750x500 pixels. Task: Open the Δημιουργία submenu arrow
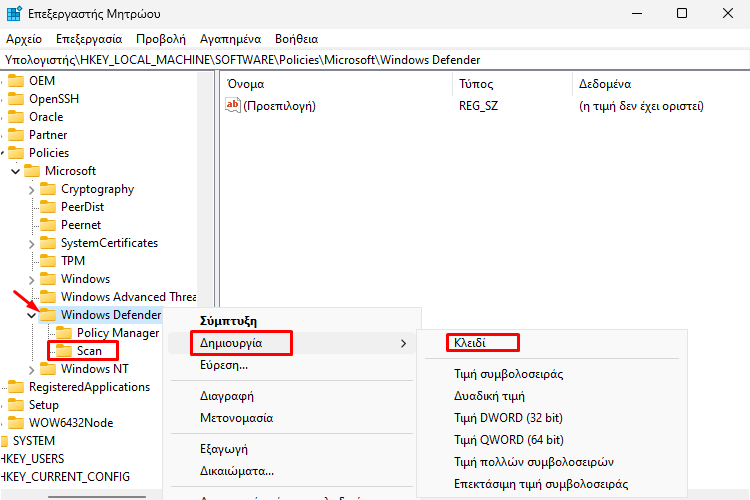tap(404, 344)
